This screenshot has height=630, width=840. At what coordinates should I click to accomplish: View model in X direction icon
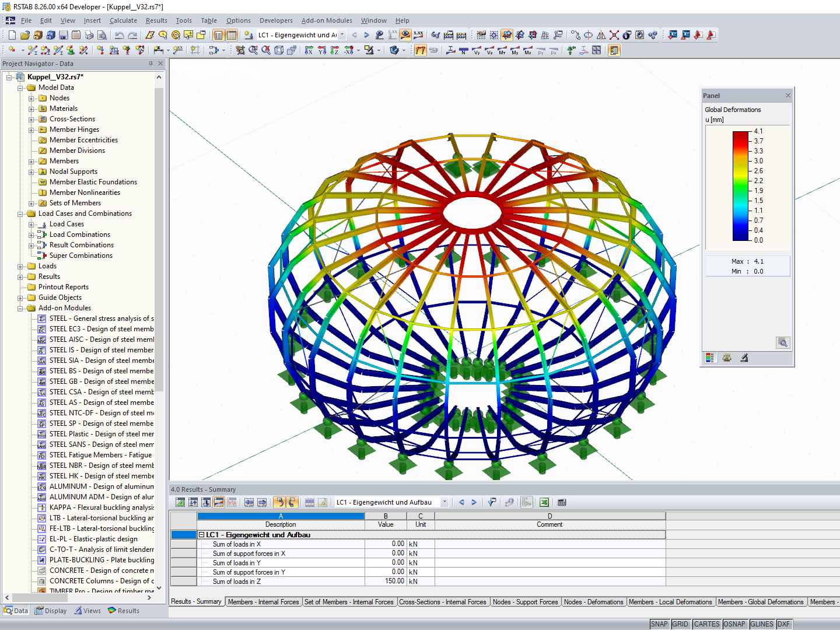(x=309, y=50)
